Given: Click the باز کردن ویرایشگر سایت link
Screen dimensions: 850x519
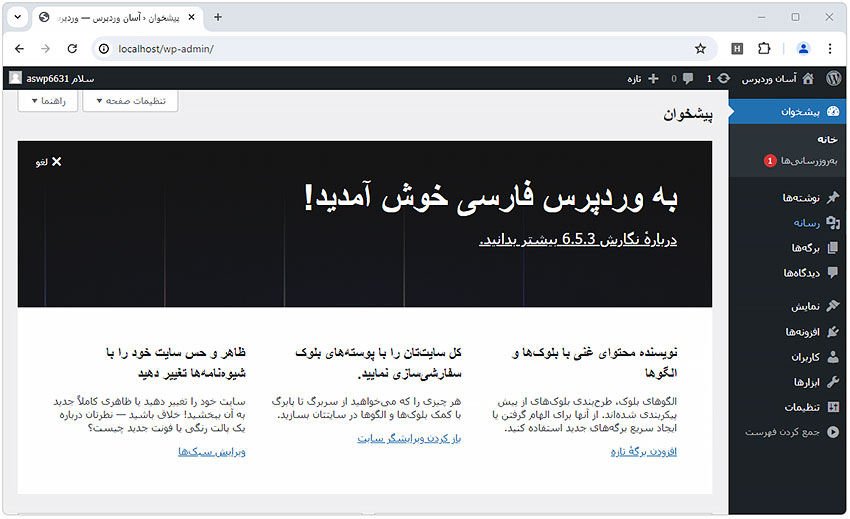Looking at the screenshot, I should pos(409,438).
